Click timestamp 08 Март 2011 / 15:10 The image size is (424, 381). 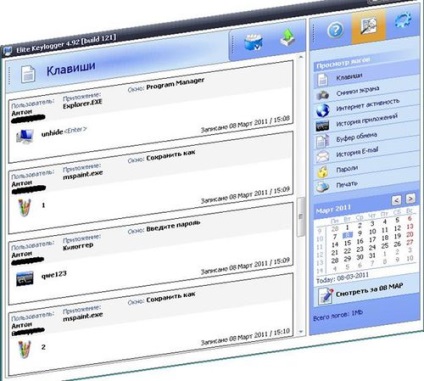coord(259,336)
